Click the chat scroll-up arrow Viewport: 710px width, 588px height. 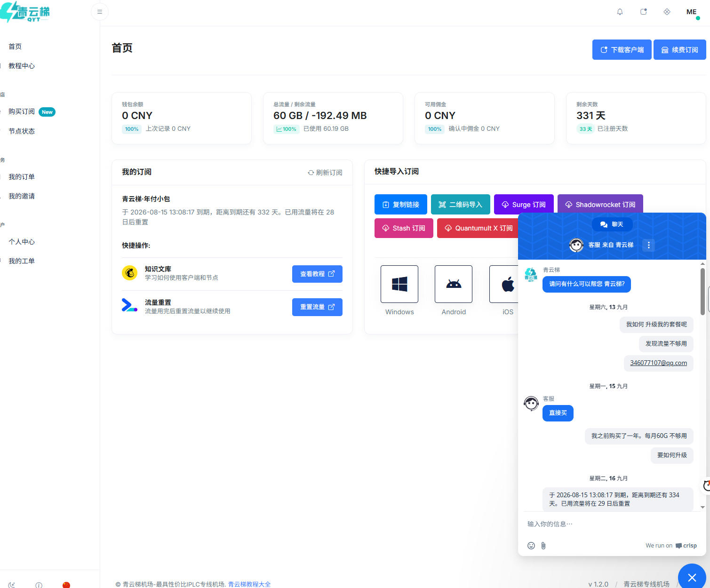click(702, 263)
